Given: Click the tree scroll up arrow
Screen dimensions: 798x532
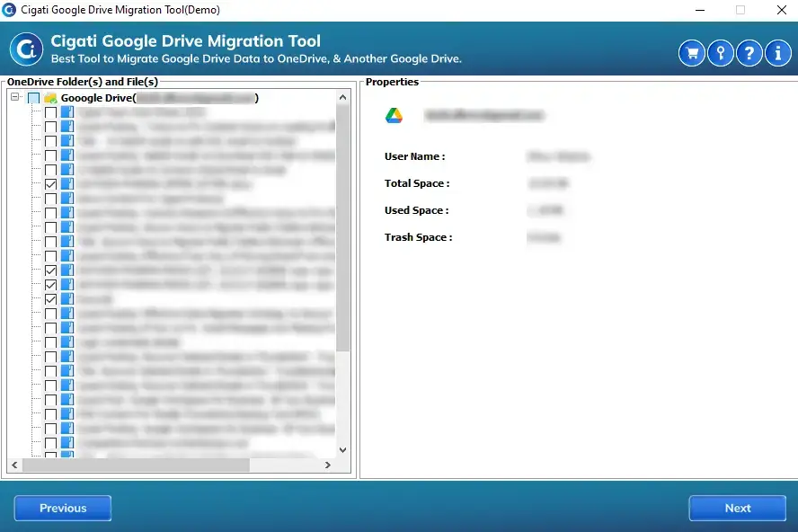Looking at the screenshot, I should coord(343,97).
